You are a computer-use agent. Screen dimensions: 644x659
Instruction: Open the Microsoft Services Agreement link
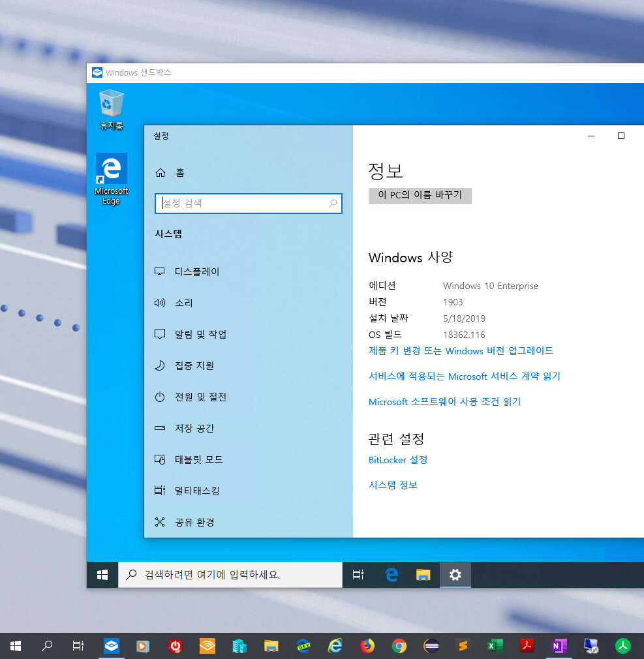465,376
